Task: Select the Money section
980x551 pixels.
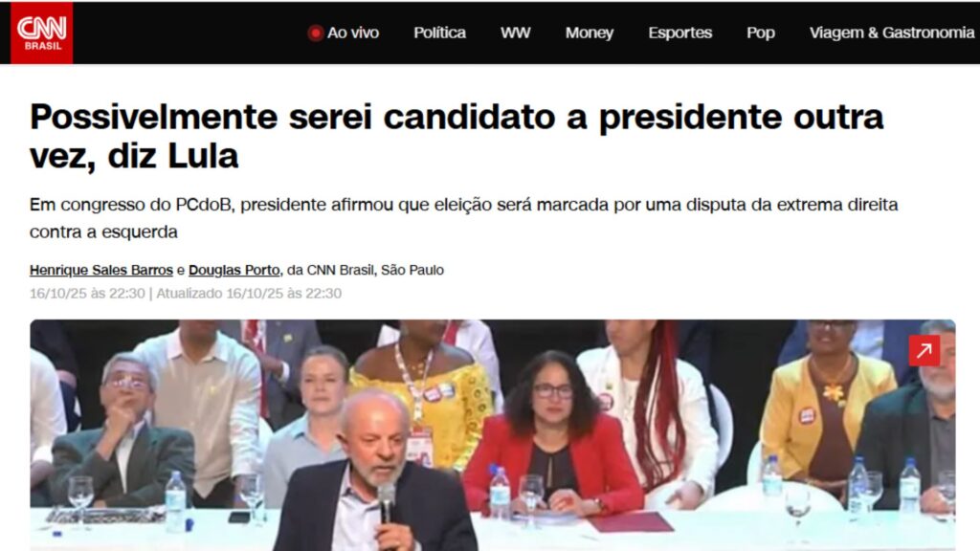Action: (x=590, y=33)
